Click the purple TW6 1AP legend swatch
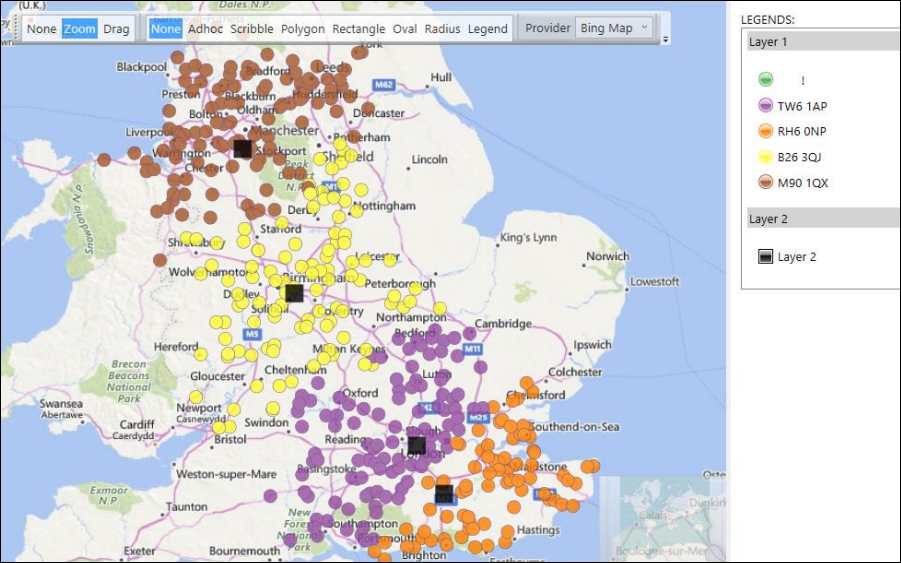This screenshot has height=563, width=901. (765, 106)
